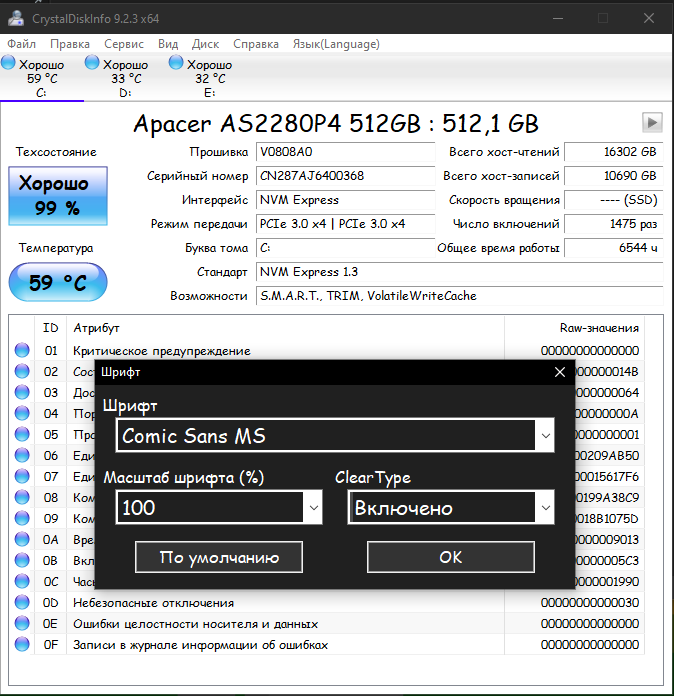Click the rotation speed ---- (SSD) field

[x=614, y=200]
